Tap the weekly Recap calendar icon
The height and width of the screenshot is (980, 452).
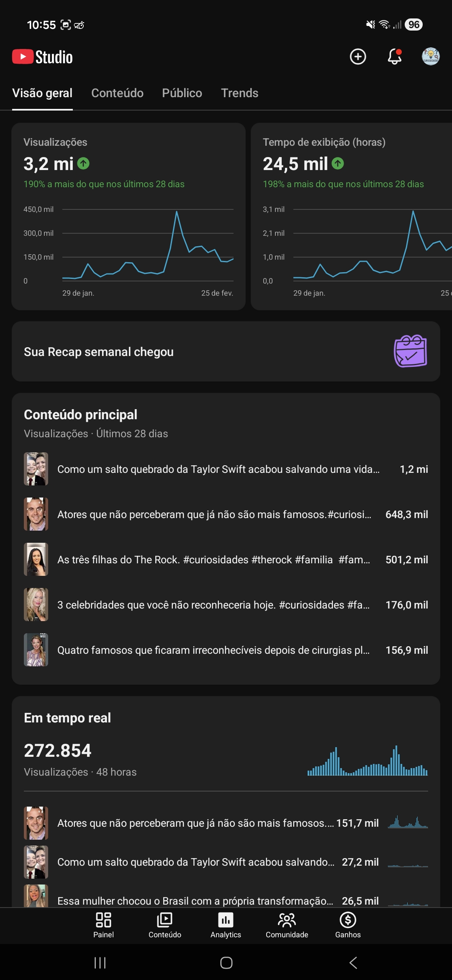click(x=410, y=351)
